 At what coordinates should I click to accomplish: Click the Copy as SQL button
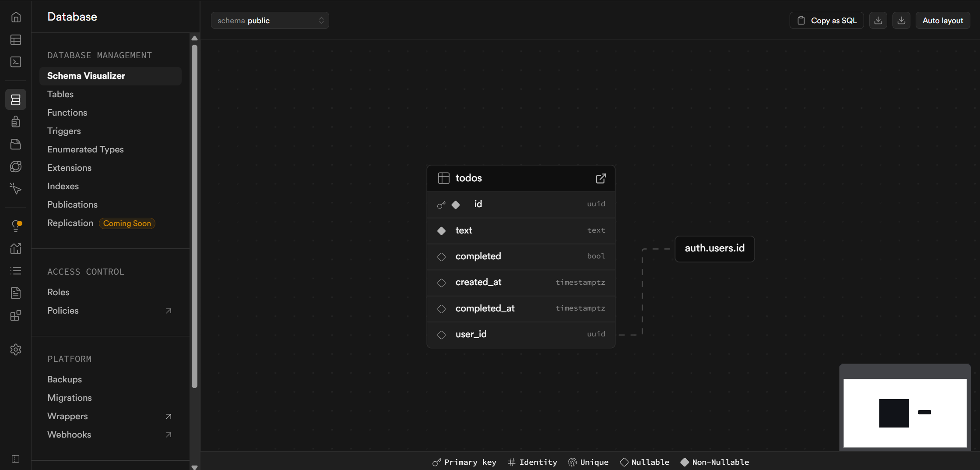(827, 21)
